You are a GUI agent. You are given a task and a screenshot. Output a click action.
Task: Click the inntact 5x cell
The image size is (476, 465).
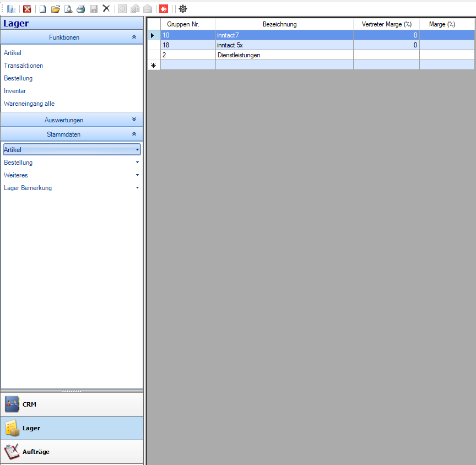pyautogui.click(x=284, y=45)
